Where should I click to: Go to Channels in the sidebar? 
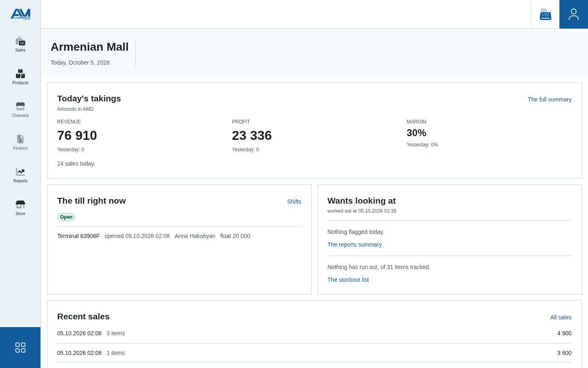click(20, 110)
